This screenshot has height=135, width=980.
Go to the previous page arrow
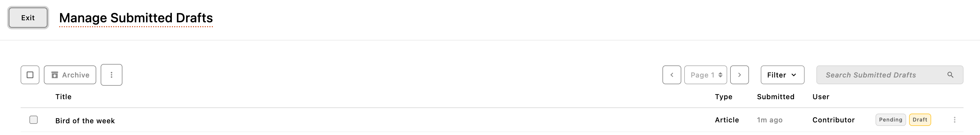[x=672, y=75]
